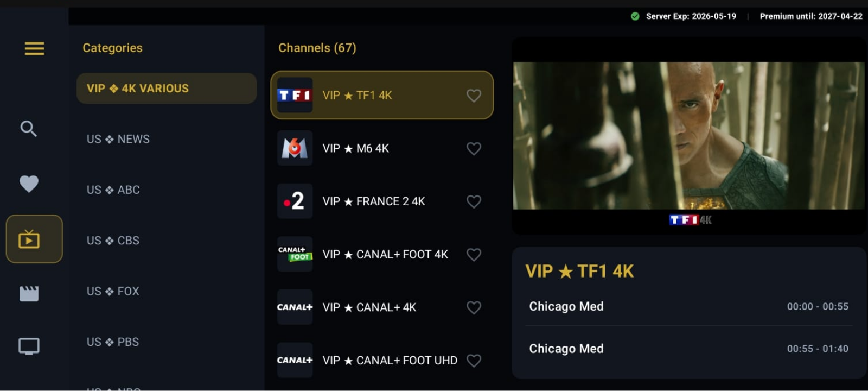
Task: Favorite the VIP CANAL+ 4K channel
Action: tap(474, 307)
